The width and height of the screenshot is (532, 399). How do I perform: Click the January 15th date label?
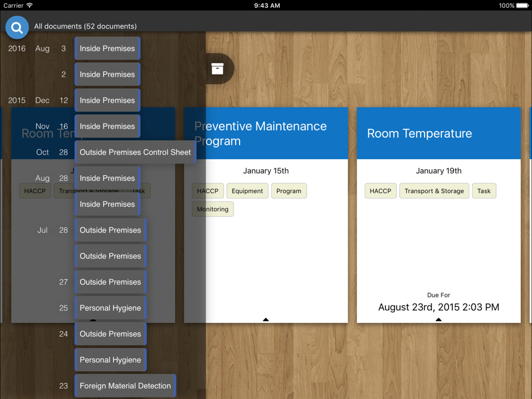pyautogui.click(x=265, y=171)
